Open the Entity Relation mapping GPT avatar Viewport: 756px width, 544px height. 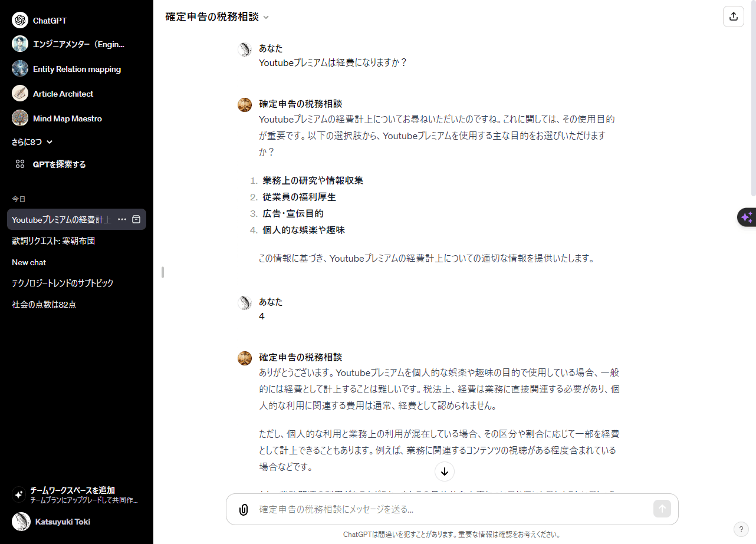(20, 69)
